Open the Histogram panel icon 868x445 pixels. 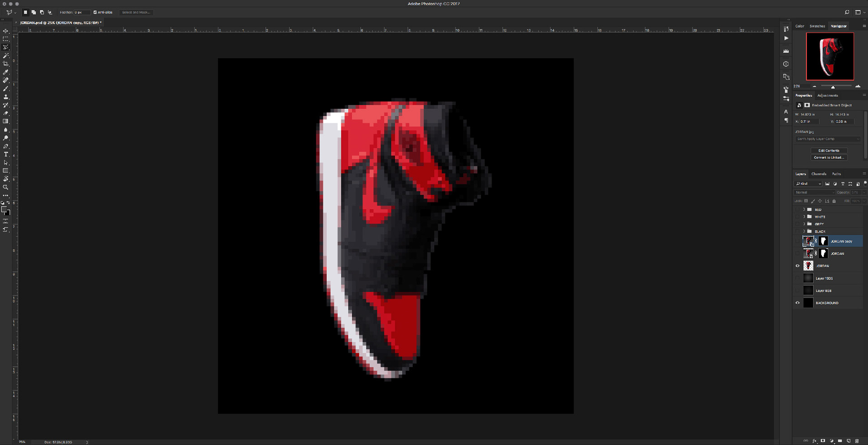(786, 51)
